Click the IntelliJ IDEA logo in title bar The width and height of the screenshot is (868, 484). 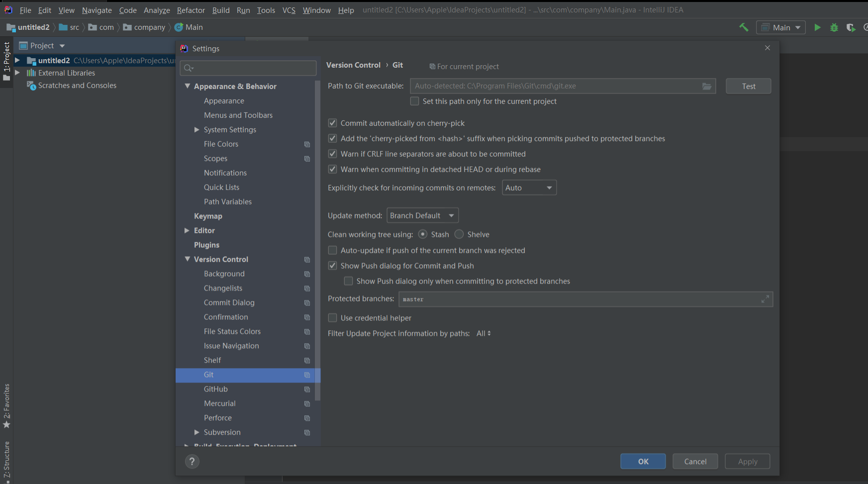(8, 9)
